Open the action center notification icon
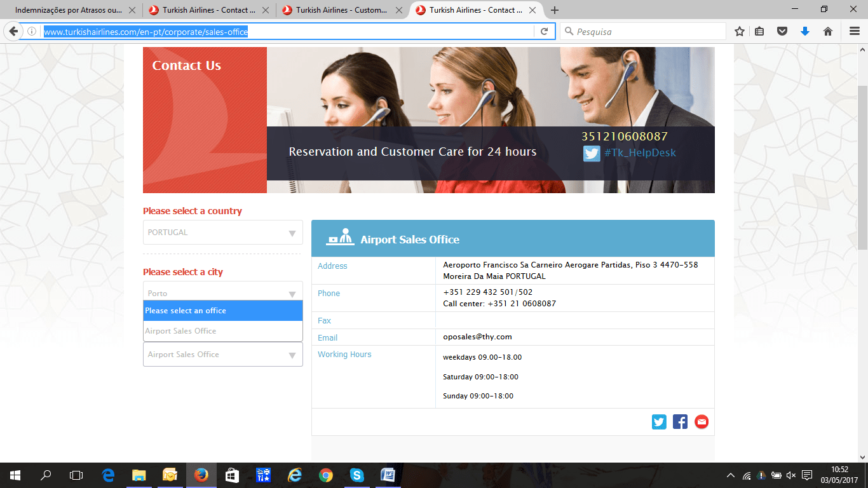Screen dimensions: 868x488 point(807,475)
